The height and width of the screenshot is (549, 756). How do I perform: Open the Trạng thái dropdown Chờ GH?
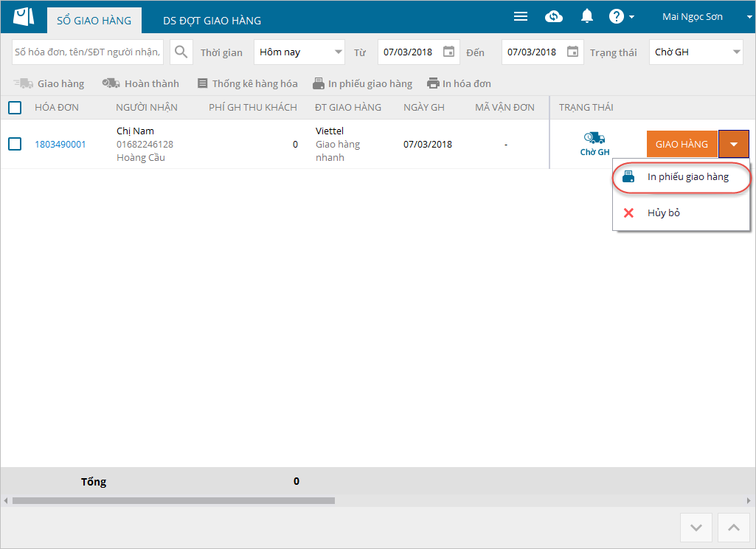(696, 52)
